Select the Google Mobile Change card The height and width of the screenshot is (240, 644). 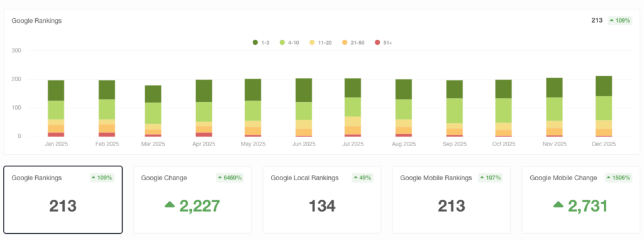point(580,200)
